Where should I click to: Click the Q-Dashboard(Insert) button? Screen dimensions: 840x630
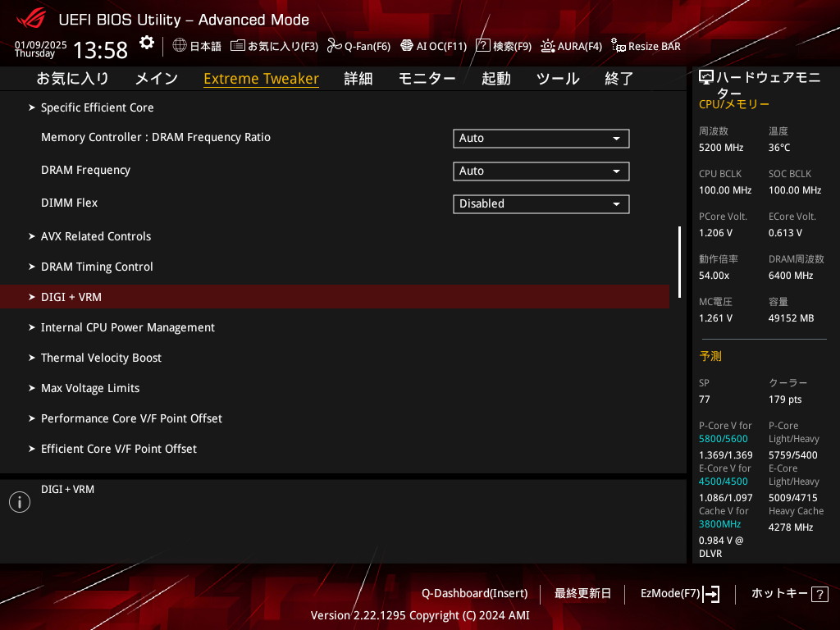[x=474, y=593]
